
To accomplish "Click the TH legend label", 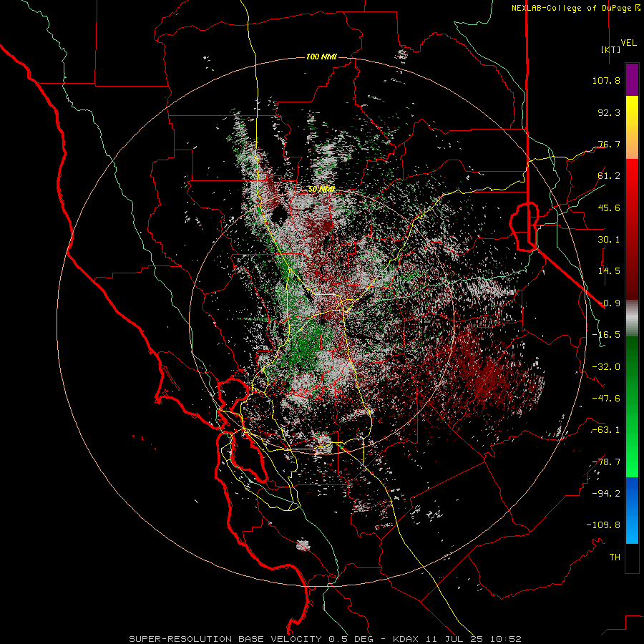I will tap(615, 557).
